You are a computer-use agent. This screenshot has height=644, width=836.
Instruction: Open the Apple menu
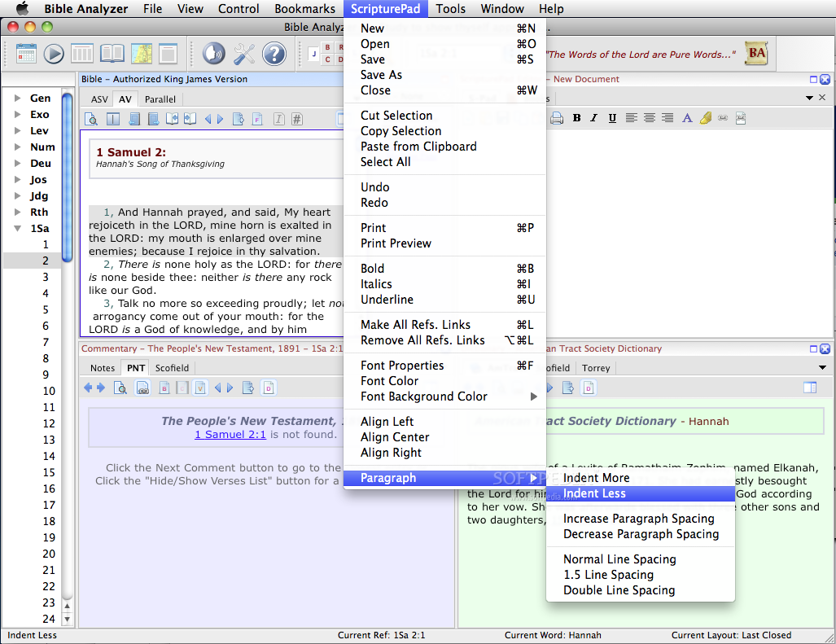click(x=22, y=8)
